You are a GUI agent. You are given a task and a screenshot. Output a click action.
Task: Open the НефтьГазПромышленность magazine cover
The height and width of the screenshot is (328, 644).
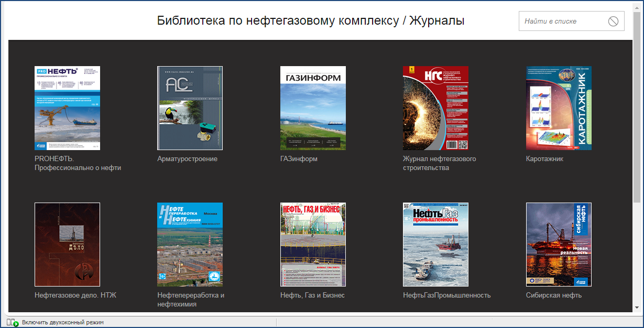435,245
